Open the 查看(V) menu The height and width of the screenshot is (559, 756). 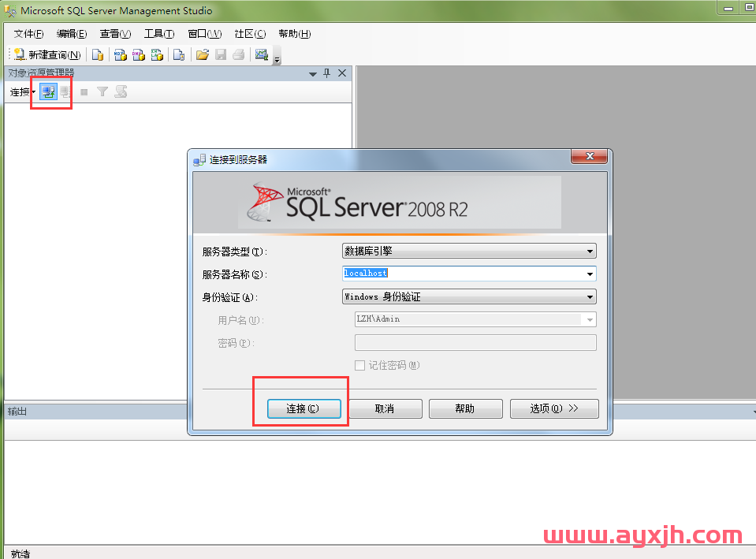pyautogui.click(x=115, y=34)
